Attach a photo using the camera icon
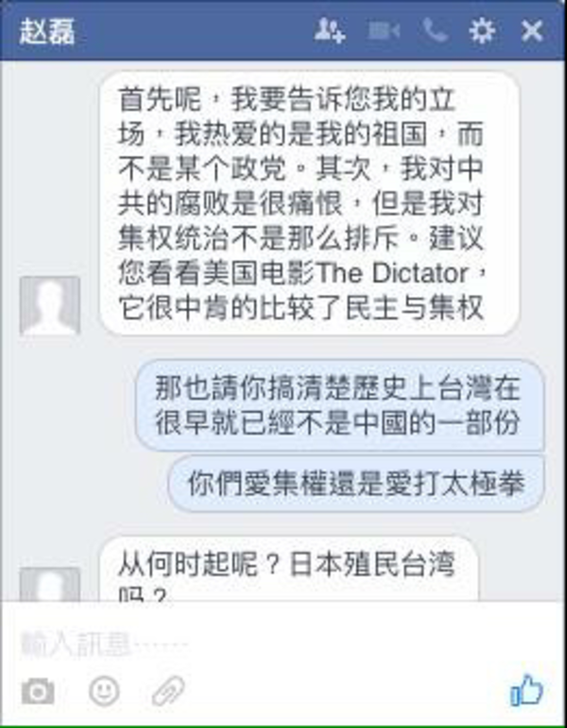Screen dimensions: 567x728 (38, 691)
